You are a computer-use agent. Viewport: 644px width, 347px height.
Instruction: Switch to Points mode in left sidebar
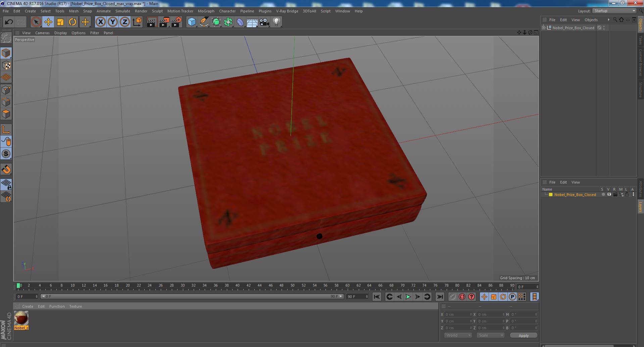tap(6, 90)
